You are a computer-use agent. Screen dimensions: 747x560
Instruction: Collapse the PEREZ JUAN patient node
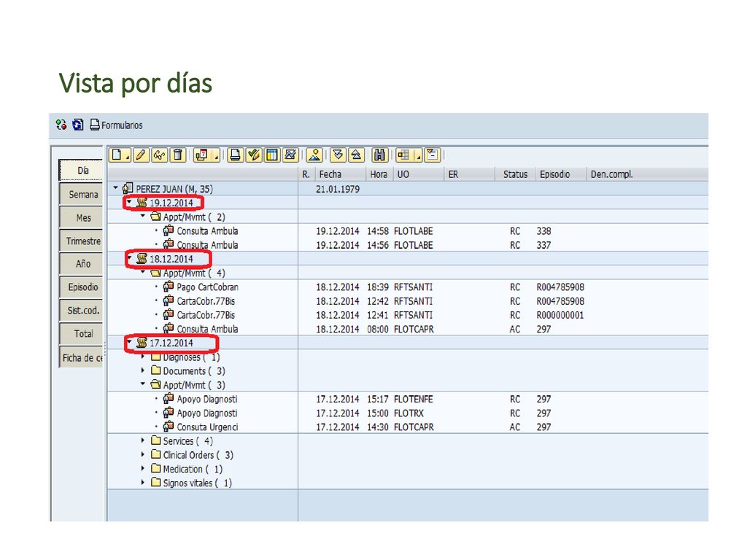click(x=115, y=188)
